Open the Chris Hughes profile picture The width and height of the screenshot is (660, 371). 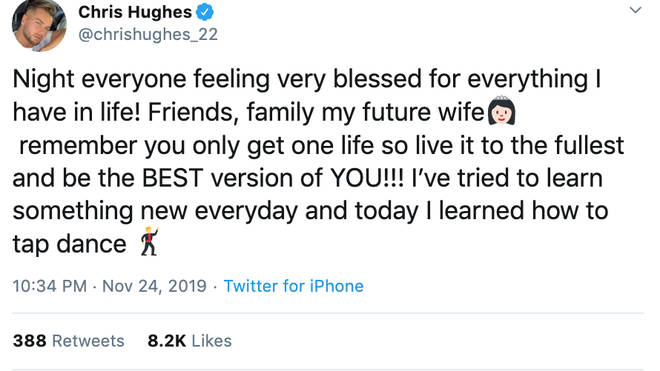[39, 25]
